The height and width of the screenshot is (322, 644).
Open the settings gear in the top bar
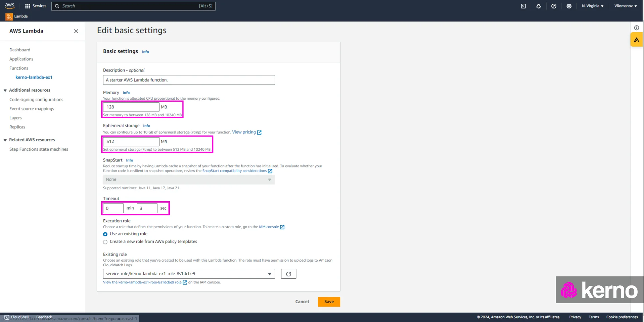coord(569,6)
